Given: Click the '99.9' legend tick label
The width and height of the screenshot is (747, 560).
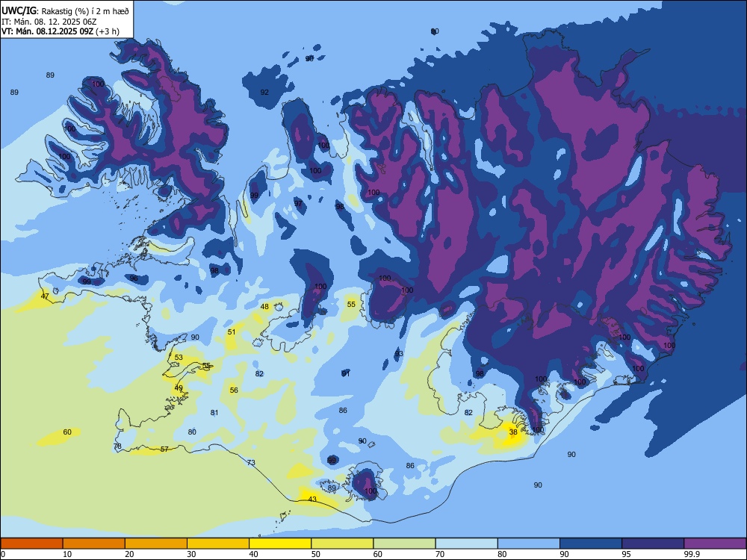Looking at the screenshot, I should pos(692,554).
